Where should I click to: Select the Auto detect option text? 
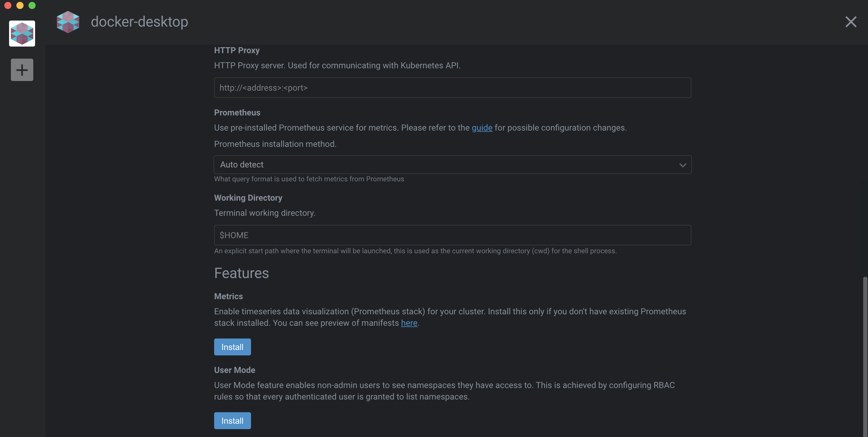coord(242,165)
